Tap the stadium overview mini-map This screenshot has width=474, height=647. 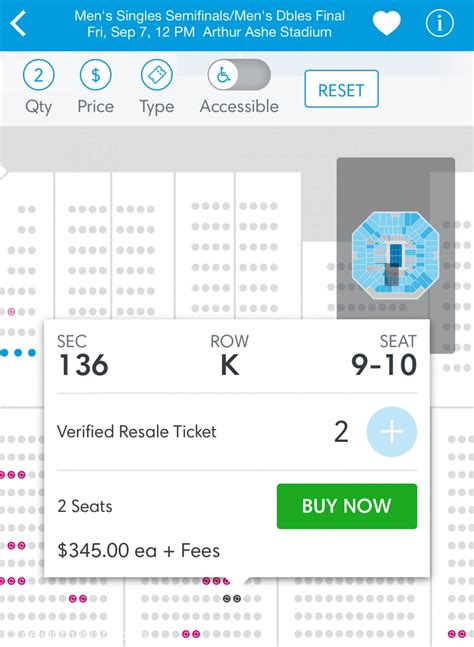[x=395, y=255]
